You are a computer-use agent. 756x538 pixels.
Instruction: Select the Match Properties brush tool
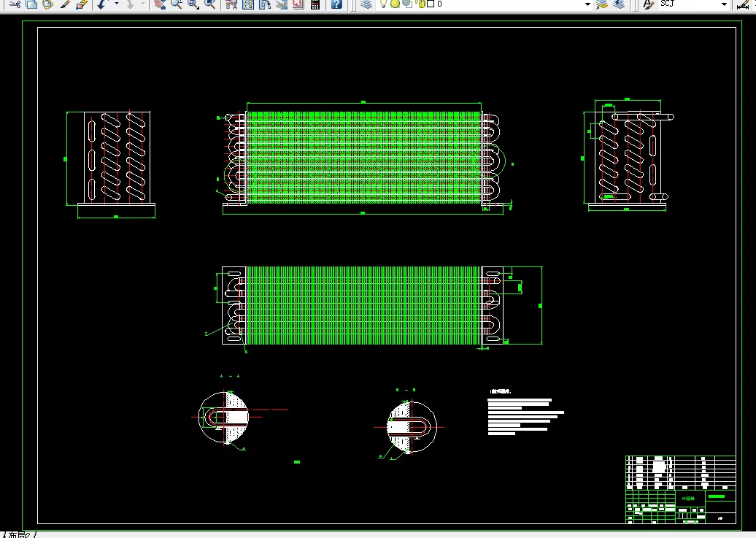click(65, 4)
